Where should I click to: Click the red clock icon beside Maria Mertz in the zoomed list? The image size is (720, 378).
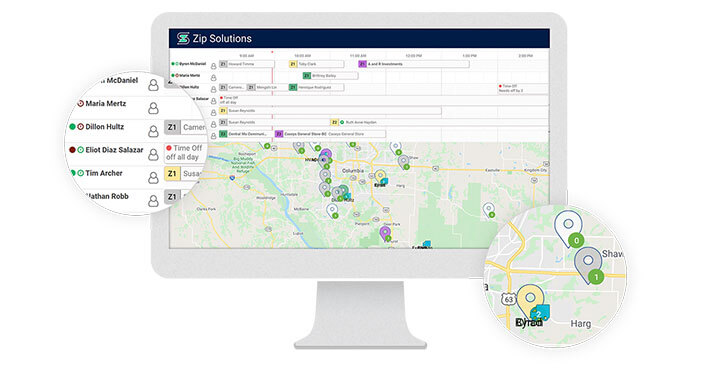(x=80, y=104)
